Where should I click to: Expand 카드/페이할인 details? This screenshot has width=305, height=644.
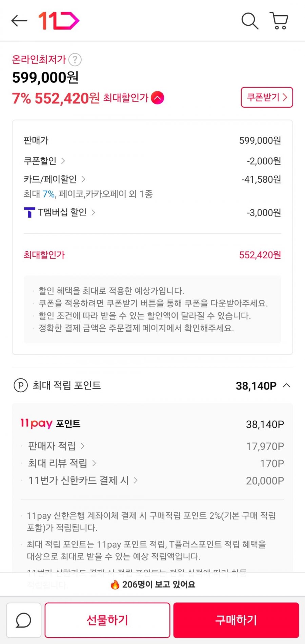click(54, 179)
